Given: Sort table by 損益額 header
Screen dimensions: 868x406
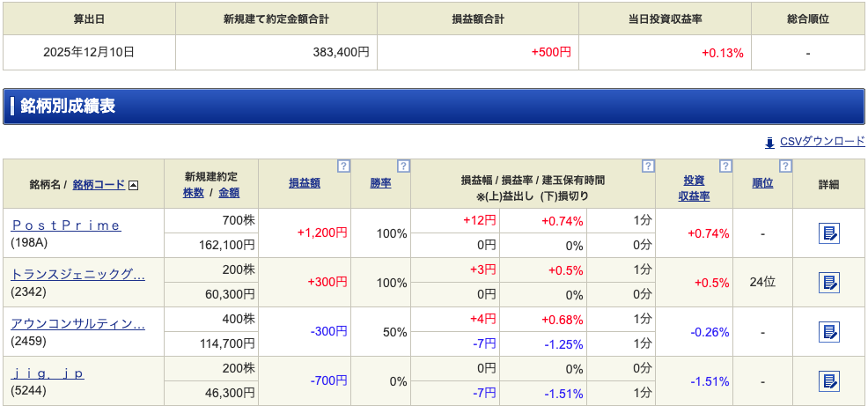Looking at the screenshot, I should pos(304,184).
